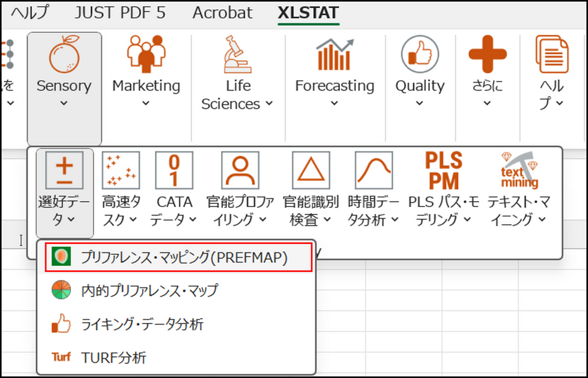Expand the 官能プロファイリング dropdown chevron

263,219
